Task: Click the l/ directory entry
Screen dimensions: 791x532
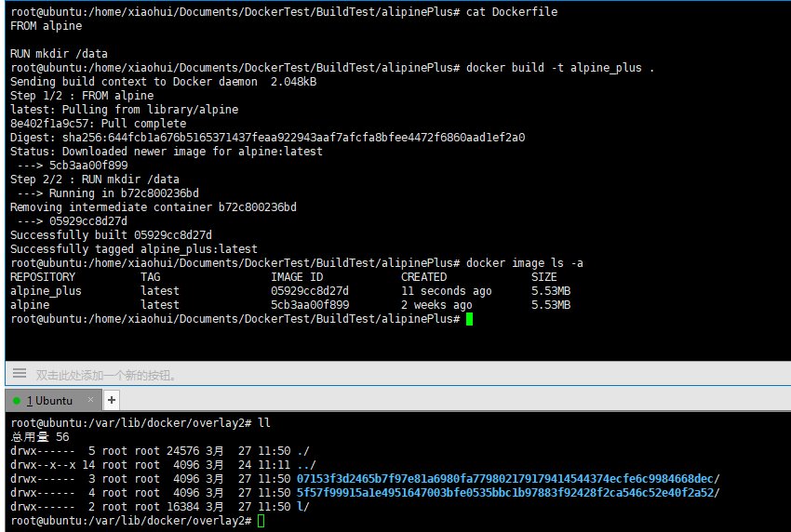Action: click(302, 507)
